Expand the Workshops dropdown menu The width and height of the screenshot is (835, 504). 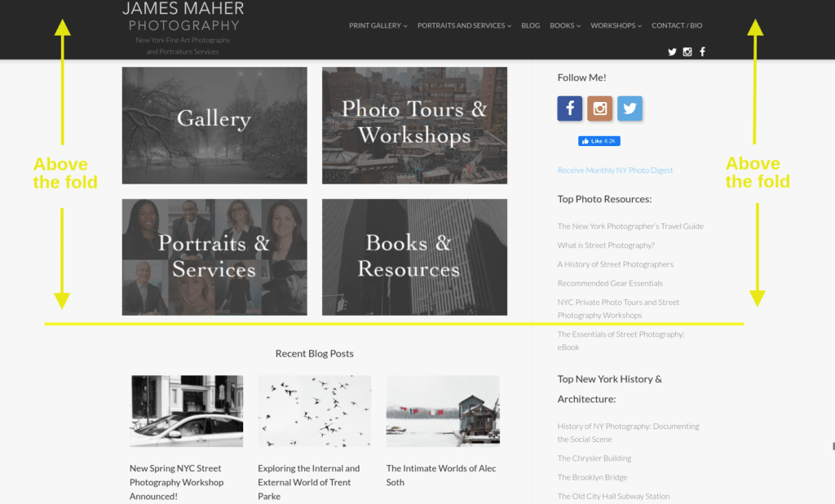point(616,25)
